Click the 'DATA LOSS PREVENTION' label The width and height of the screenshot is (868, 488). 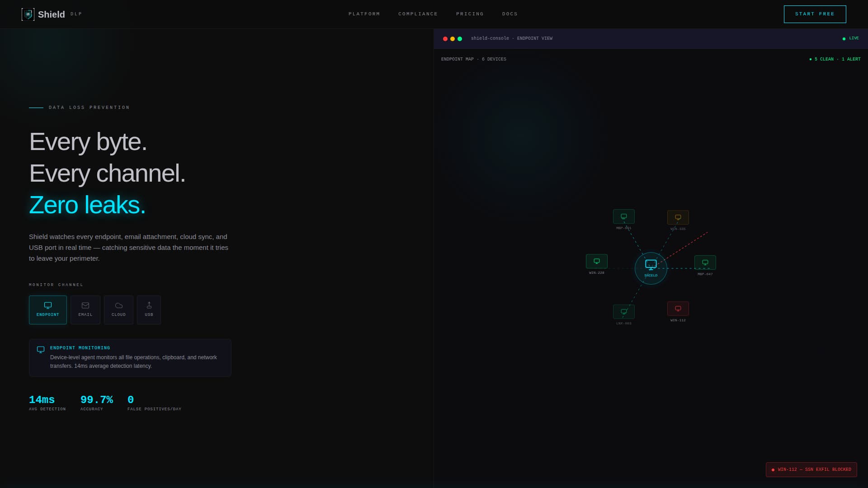(x=89, y=108)
